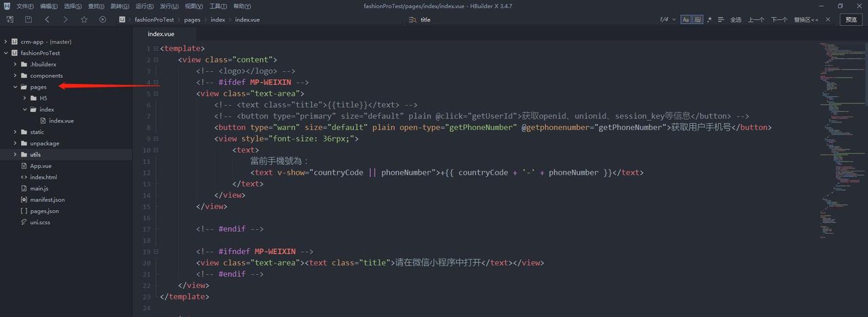Open the 发行(U) menu

169,6
